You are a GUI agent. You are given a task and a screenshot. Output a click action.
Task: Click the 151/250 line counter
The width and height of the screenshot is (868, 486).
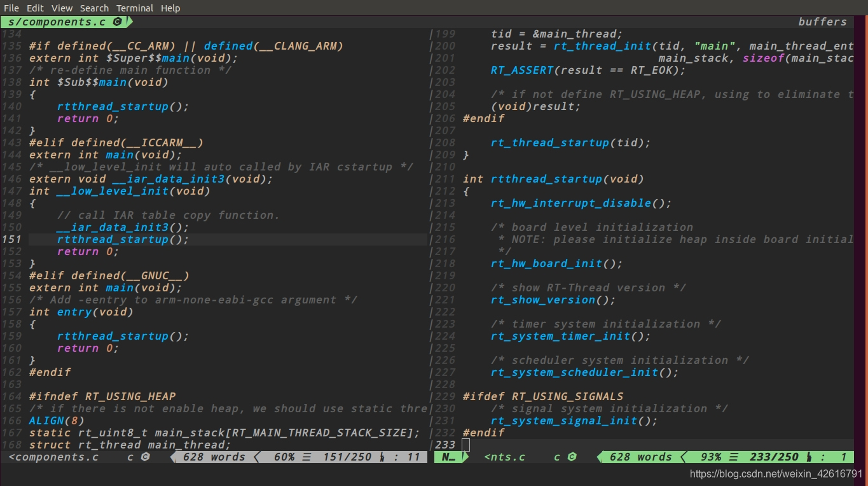click(x=347, y=457)
